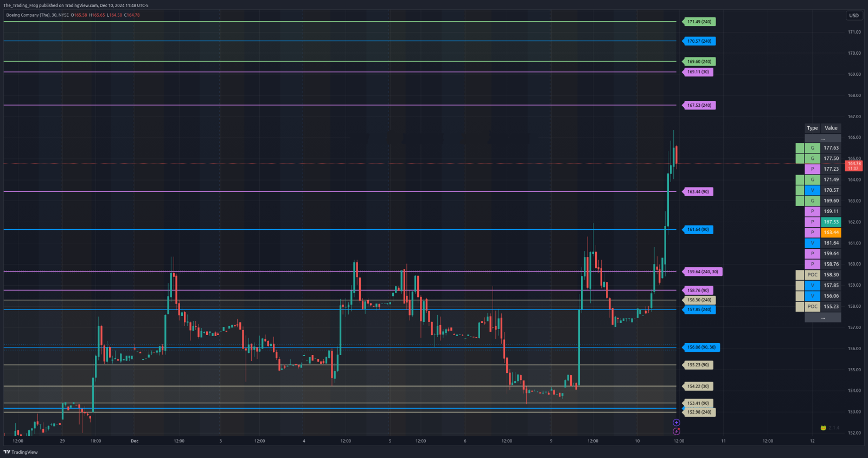Select the green 169.60 (240) level label
868x458 pixels.
[699, 62]
